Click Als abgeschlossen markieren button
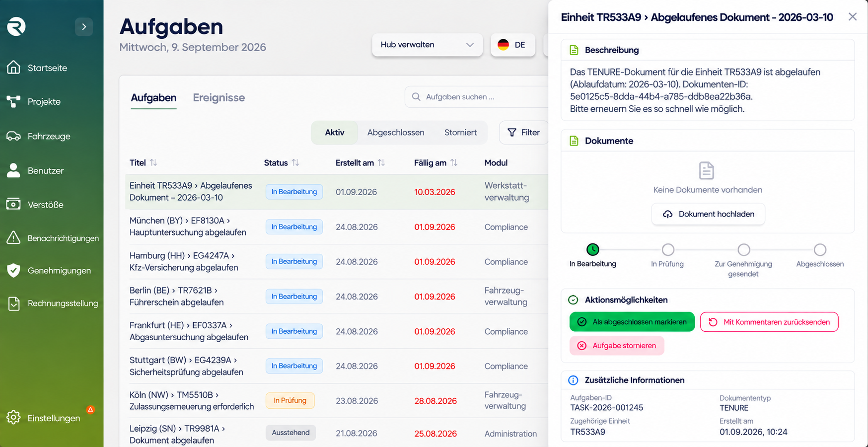 632,322
